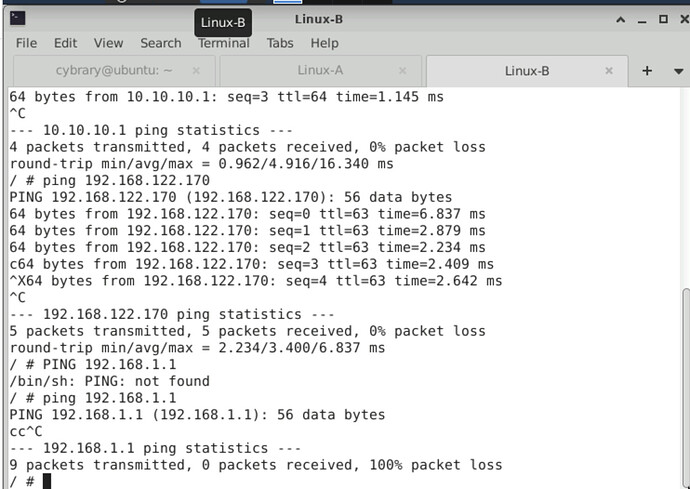
Task: Open the File menu
Action: click(x=26, y=43)
